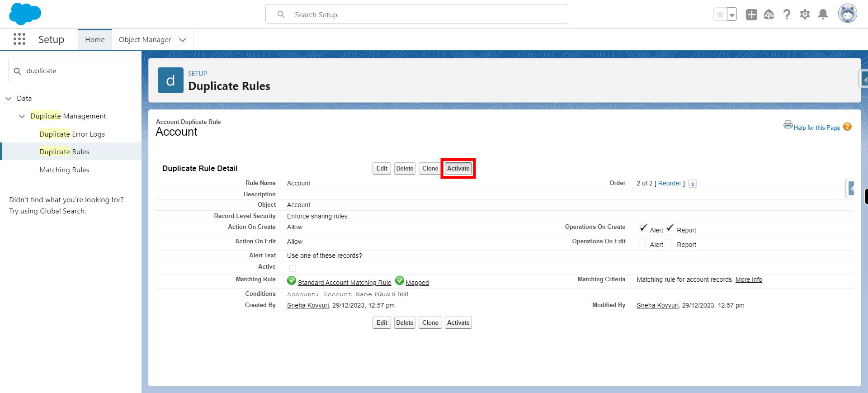The image size is (868, 393).
Task: Open the App Launcher grid icon
Action: click(19, 39)
